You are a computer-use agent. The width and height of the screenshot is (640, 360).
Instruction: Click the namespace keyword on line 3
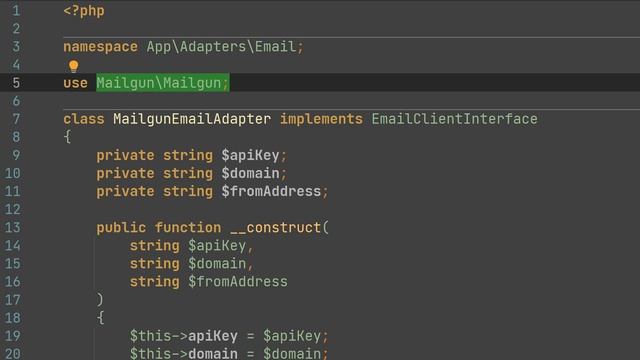(100, 47)
